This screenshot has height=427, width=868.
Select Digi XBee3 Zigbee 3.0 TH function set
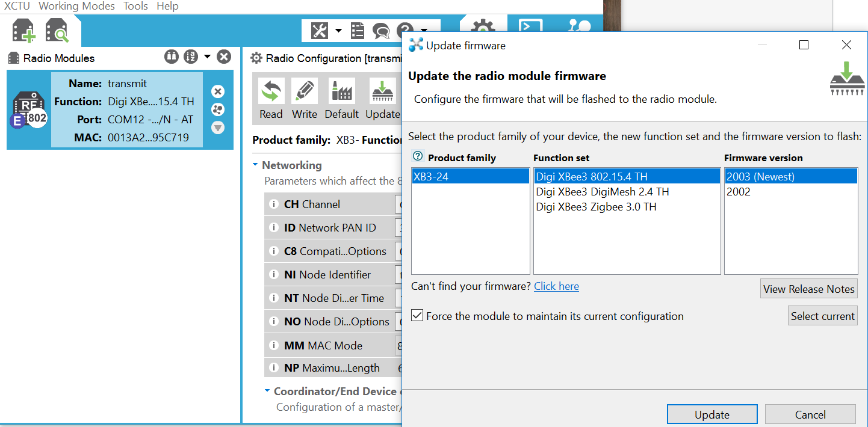pos(596,207)
